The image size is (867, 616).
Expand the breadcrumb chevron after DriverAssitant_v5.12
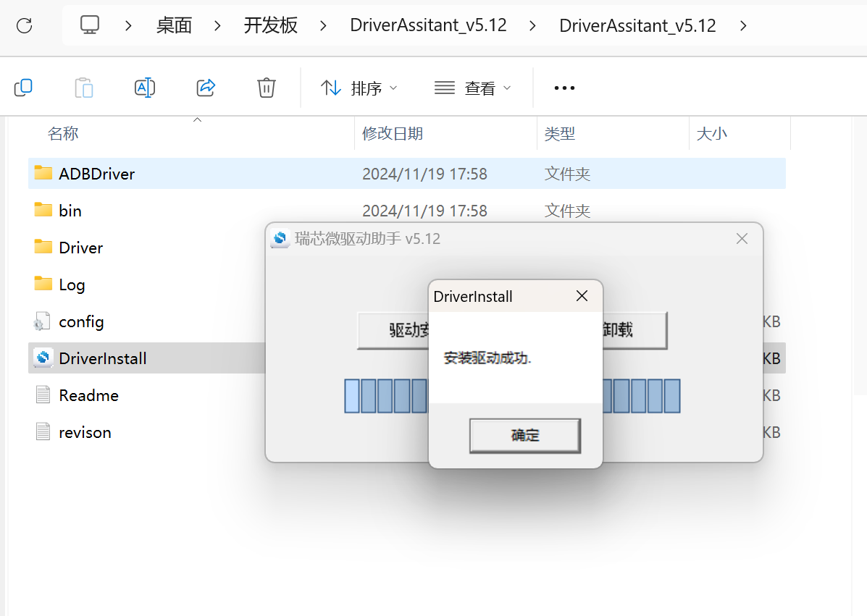point(743,25)
